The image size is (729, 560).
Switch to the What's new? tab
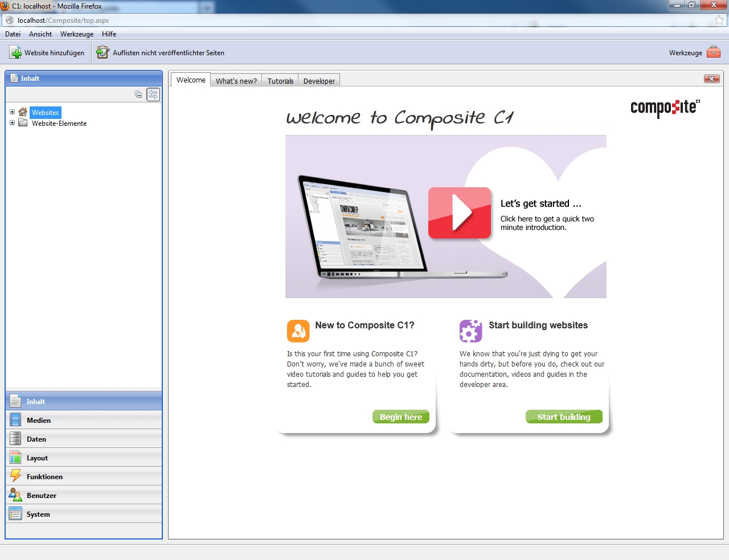coord(236,81)
